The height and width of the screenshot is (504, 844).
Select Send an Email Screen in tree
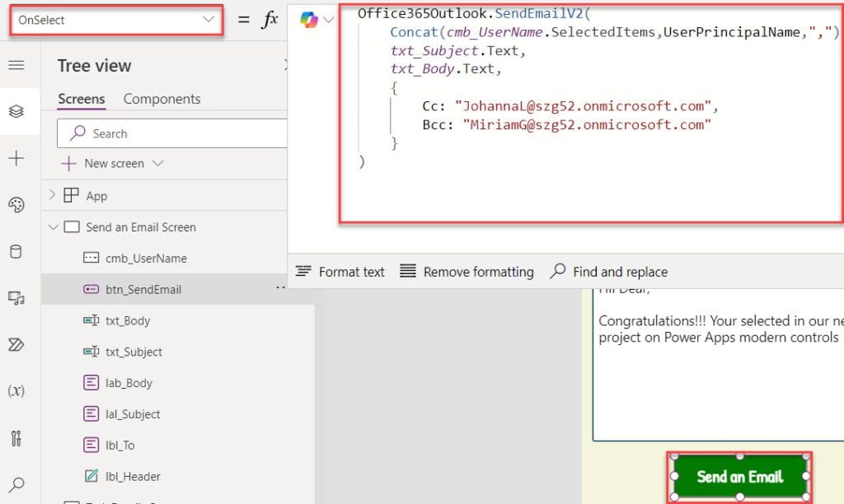[141, 227]
